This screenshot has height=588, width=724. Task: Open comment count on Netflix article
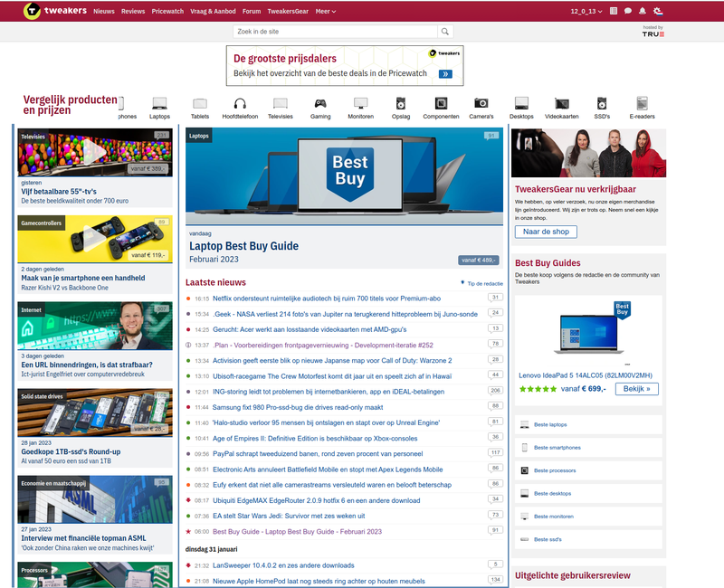495,298
